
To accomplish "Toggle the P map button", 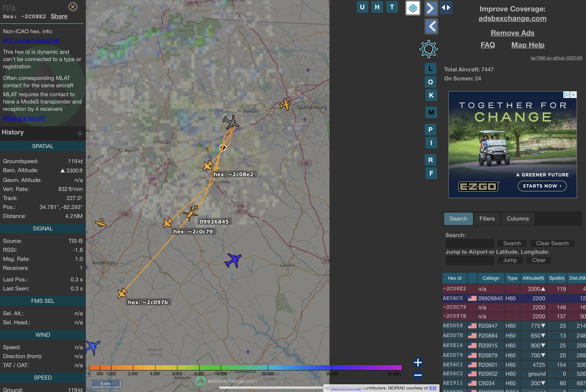I will pyautogui.click(x=430, y=129).
